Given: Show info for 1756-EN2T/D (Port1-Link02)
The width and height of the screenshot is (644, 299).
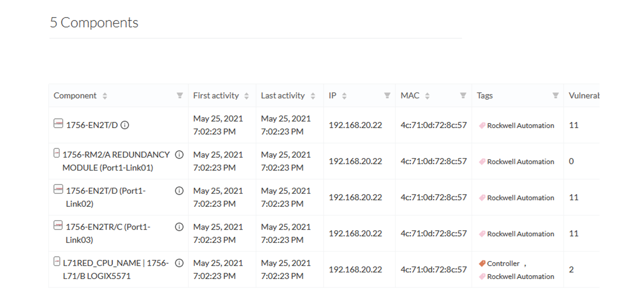Looking at the screenshot, I should click(x=179, y=191).
